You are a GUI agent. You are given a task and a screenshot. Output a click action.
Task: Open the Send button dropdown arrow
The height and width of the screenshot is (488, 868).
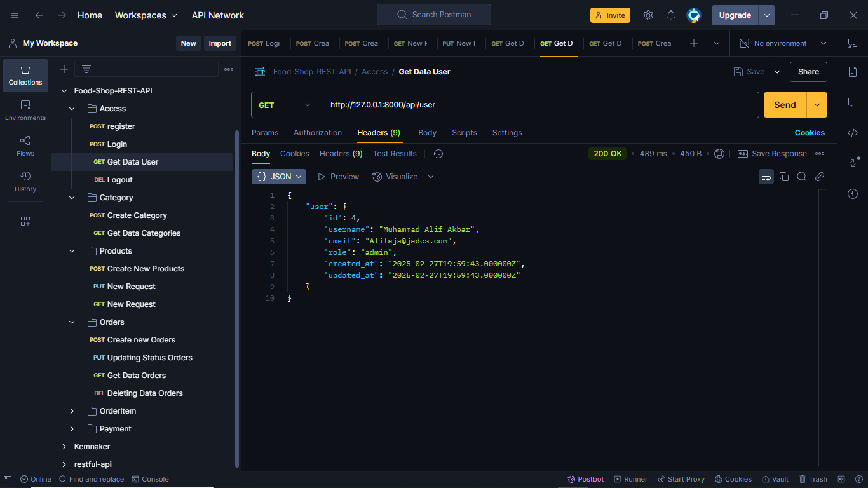click(x=817, y=105)
